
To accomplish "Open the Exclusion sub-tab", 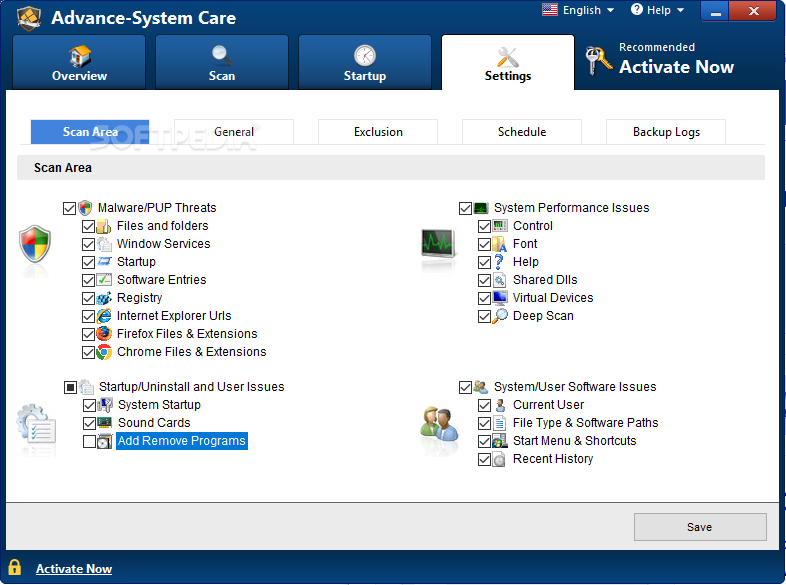I will [x=378, y=132].
